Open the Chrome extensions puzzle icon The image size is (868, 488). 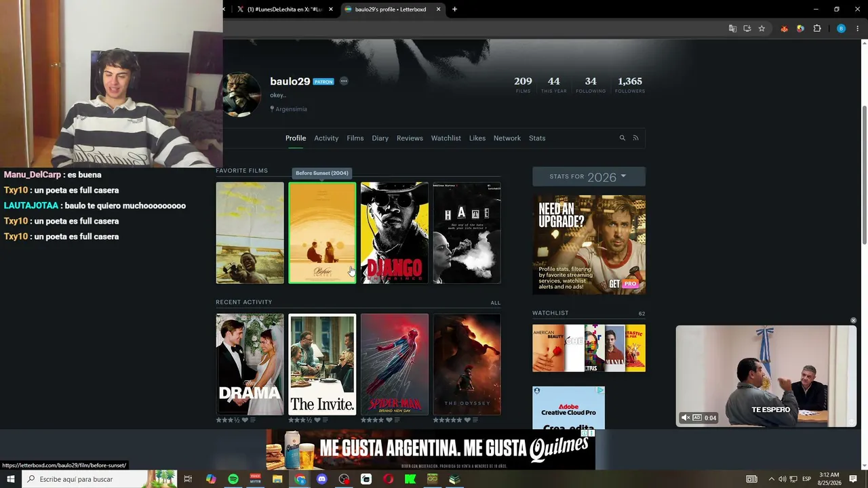point(817,28)
